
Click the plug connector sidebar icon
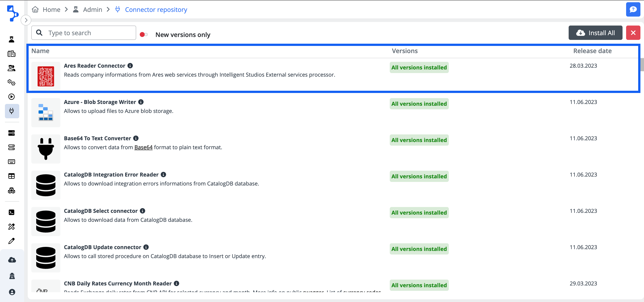pos(11,111)
